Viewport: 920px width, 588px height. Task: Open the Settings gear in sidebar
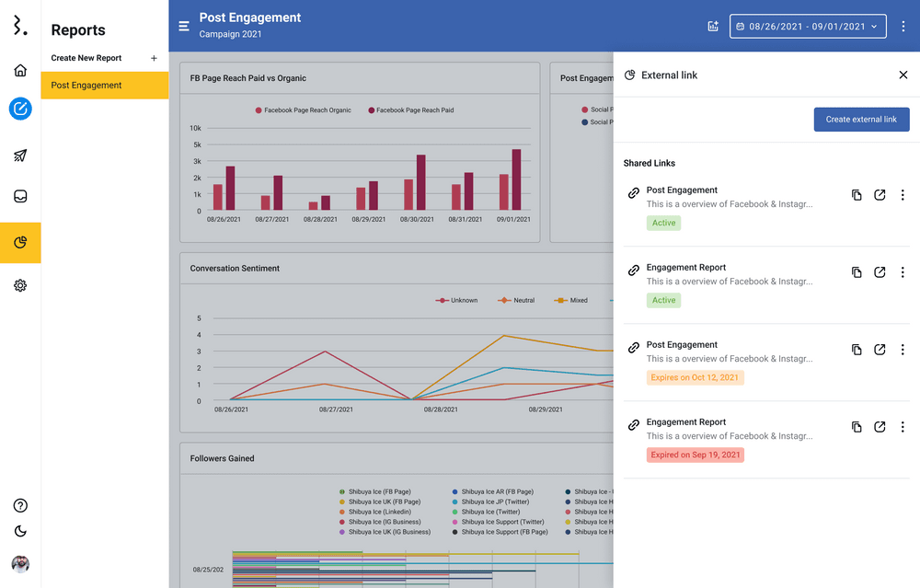point(20,286)
